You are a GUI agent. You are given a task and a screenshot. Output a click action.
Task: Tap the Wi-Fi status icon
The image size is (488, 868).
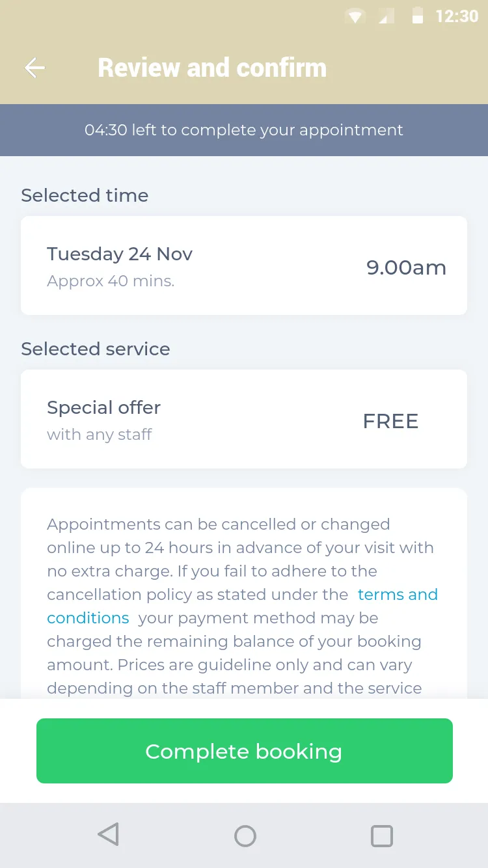pyautogui.click(x=355, y=17)
